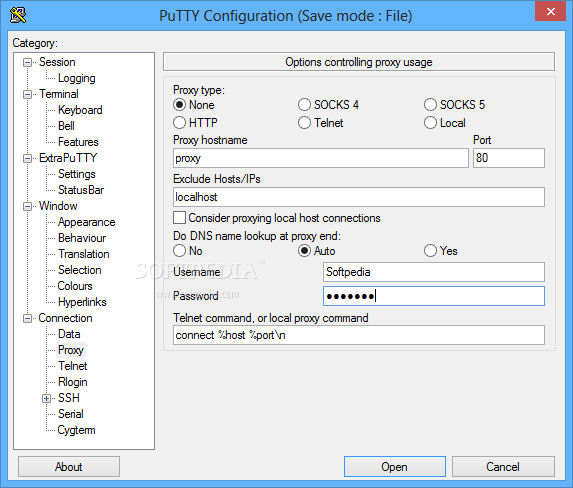This screenshot has height=488, width=573.
Task: Open the Window category
Action: coord(58,206)
